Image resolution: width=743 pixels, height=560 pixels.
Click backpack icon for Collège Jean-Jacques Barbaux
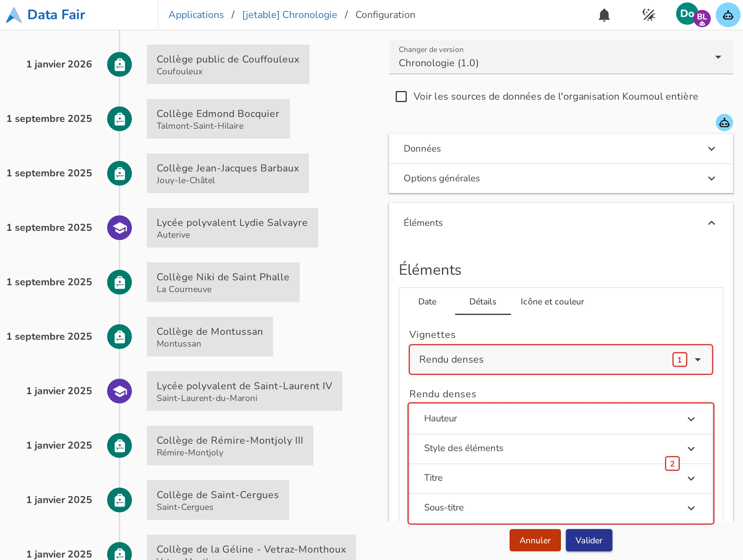(119, 173)
